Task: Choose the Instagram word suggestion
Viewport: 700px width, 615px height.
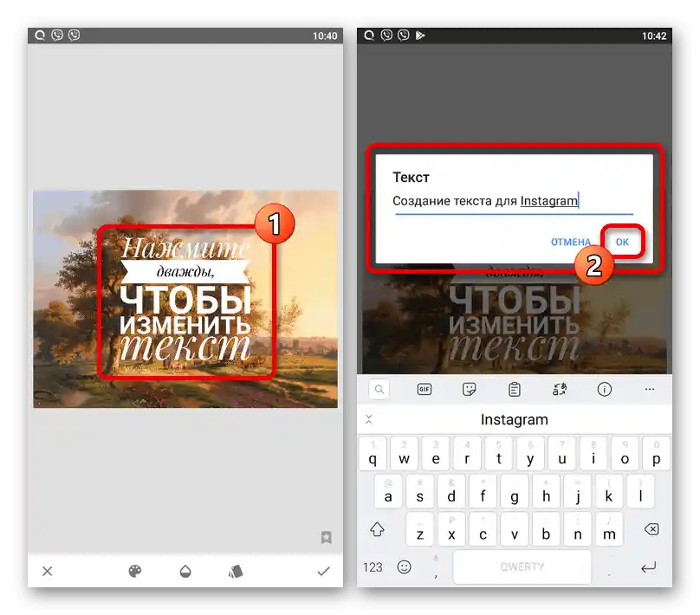Action: click(515, 419)
